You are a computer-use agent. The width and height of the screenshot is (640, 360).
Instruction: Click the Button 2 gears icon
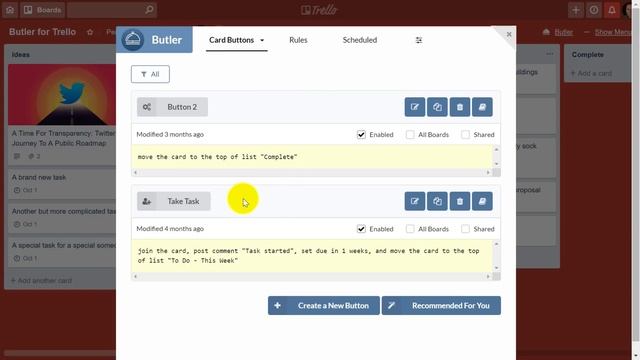pos(147,107)
